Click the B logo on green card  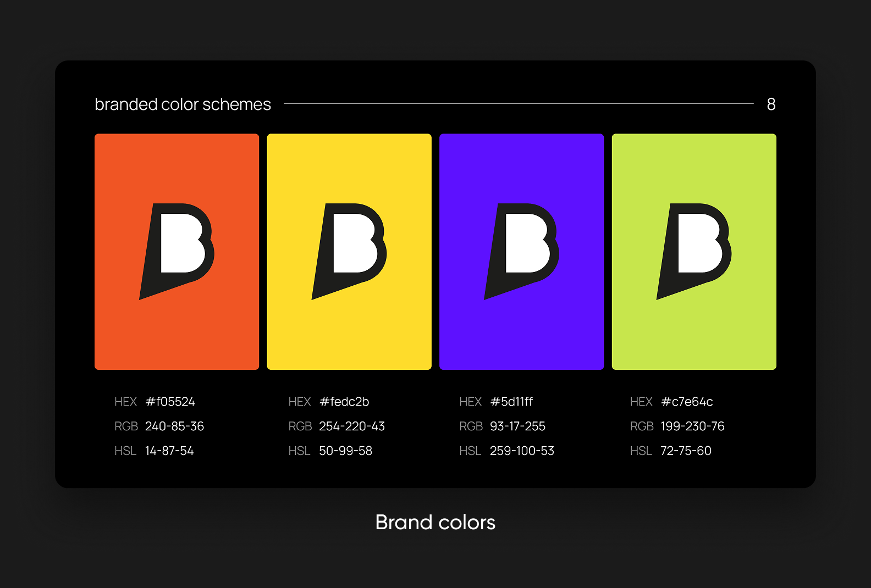694,252
